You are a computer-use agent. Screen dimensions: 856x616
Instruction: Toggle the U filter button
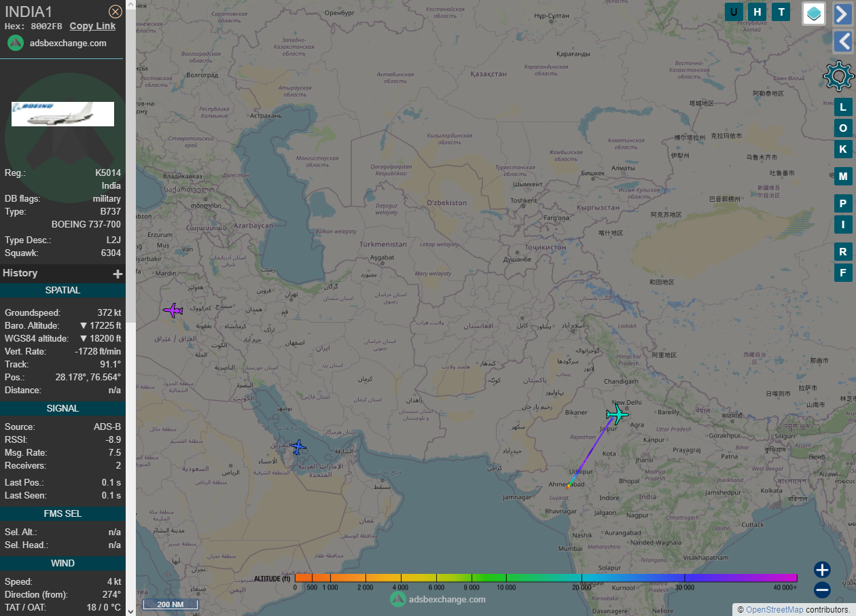[x=734, y=12]
